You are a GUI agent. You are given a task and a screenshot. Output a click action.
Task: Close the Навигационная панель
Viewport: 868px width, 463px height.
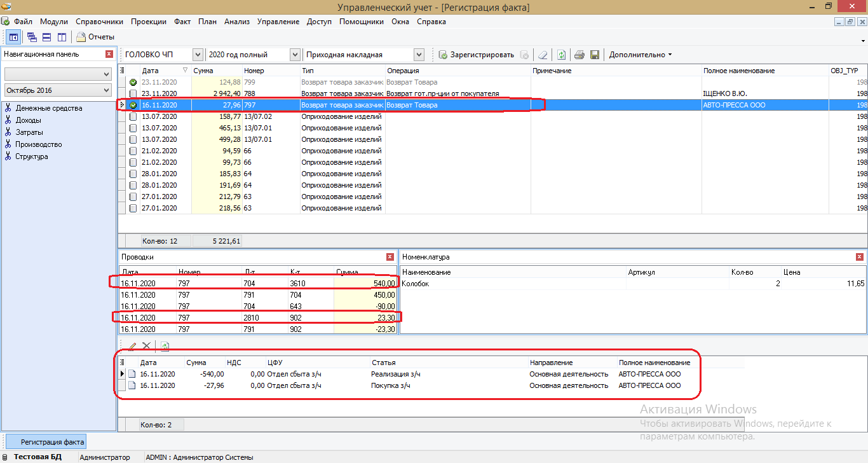click(109, 54)
